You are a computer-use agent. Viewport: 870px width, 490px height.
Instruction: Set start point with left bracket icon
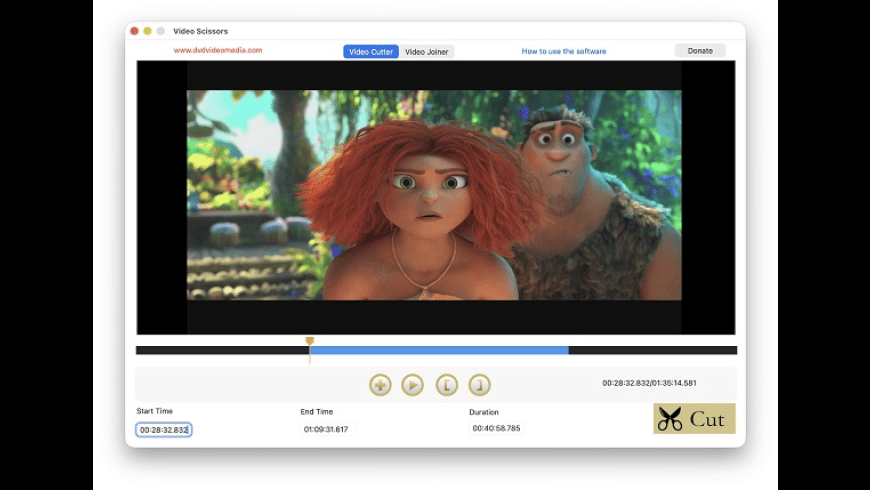tap(447, 385)
